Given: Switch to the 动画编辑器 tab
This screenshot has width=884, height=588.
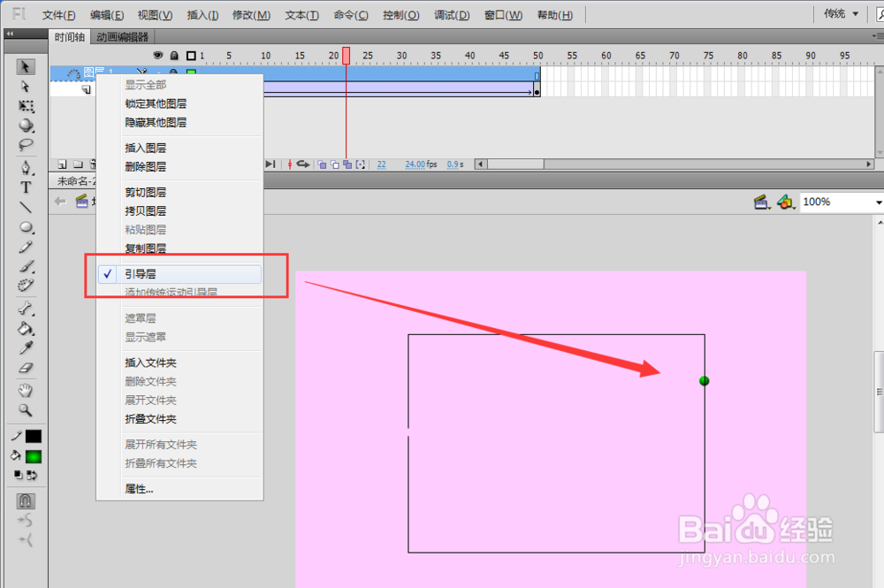Looking at the screenshot, I should click(122, 37).
